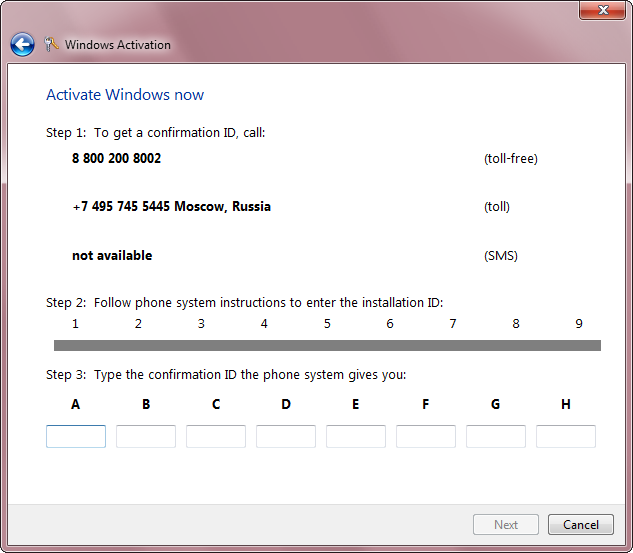Close the Windows Activation dialog
The width and height of the screenshot is (633, 553).
click(603, 10)
